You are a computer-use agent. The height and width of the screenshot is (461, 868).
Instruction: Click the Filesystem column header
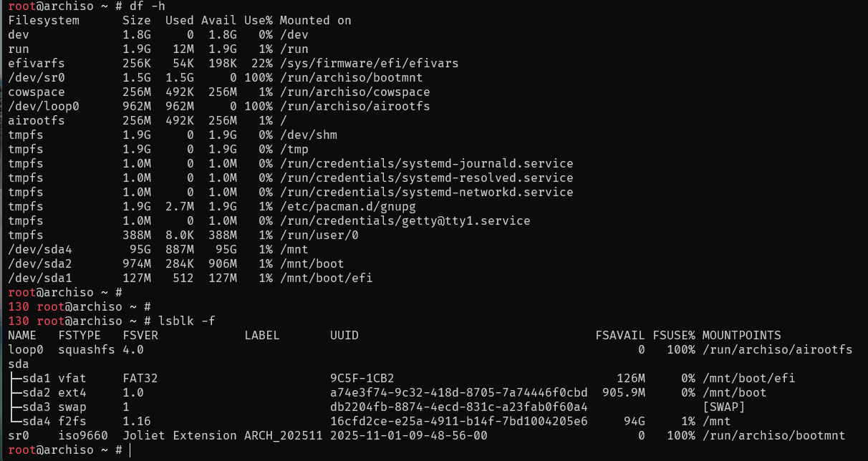pyautogui.click(x=44, y=20)
